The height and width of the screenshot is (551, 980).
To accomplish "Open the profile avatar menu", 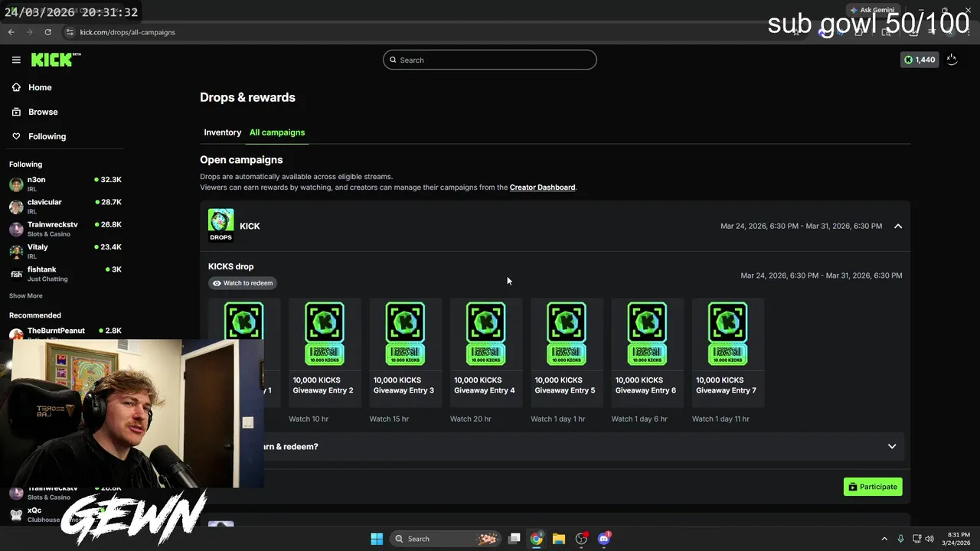I will click(x=952, y=60).
